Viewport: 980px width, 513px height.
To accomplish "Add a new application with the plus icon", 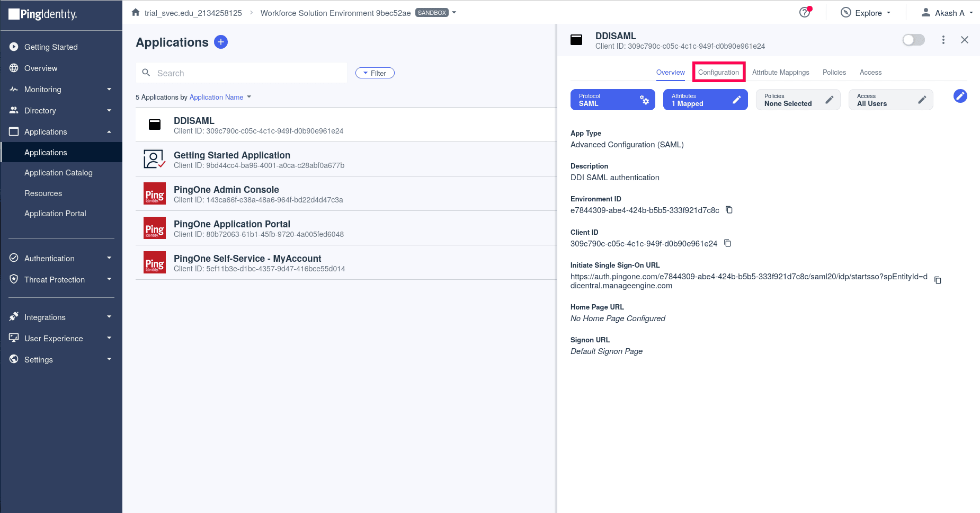I will click(x=221, y=42).
